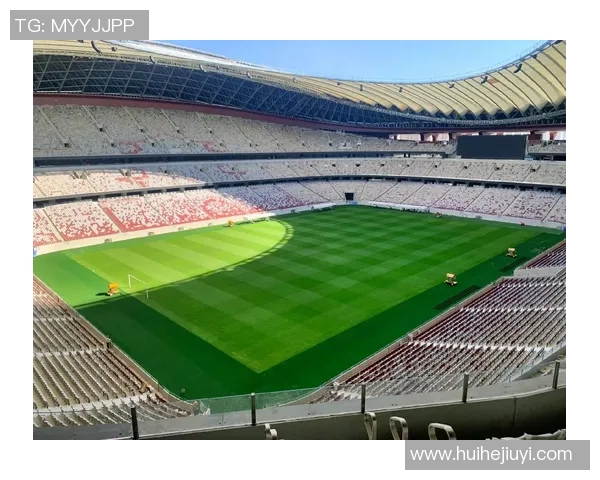Select the black scoreboard screen in the stands
This screenshot has width=600, height=480.
[x=492, y=147]
